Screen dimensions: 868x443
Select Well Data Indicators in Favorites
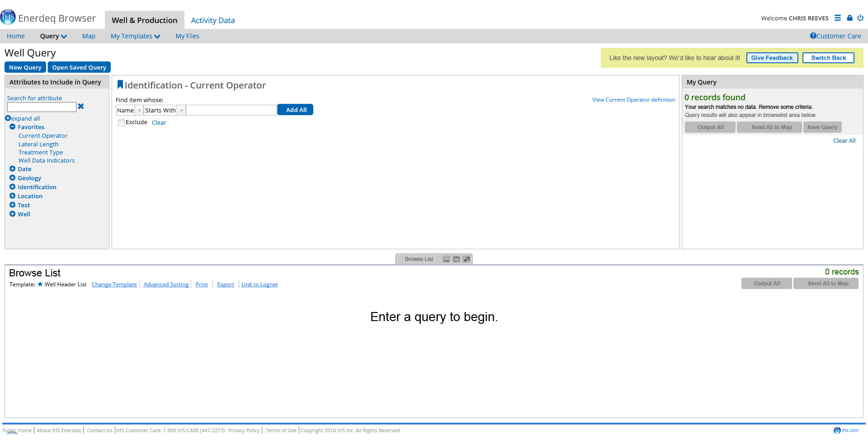47,160
